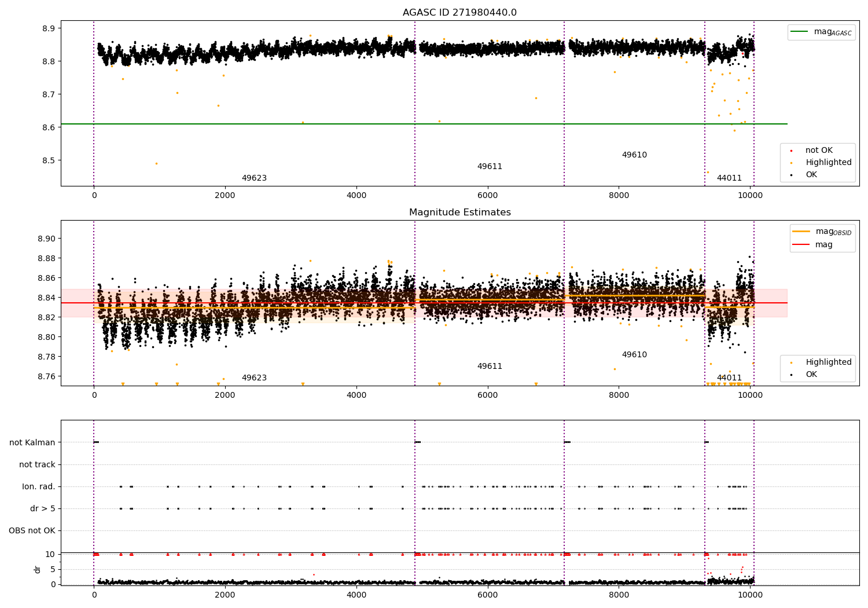
Task: Click the 'not OK' legend entry
Action: 819,150
